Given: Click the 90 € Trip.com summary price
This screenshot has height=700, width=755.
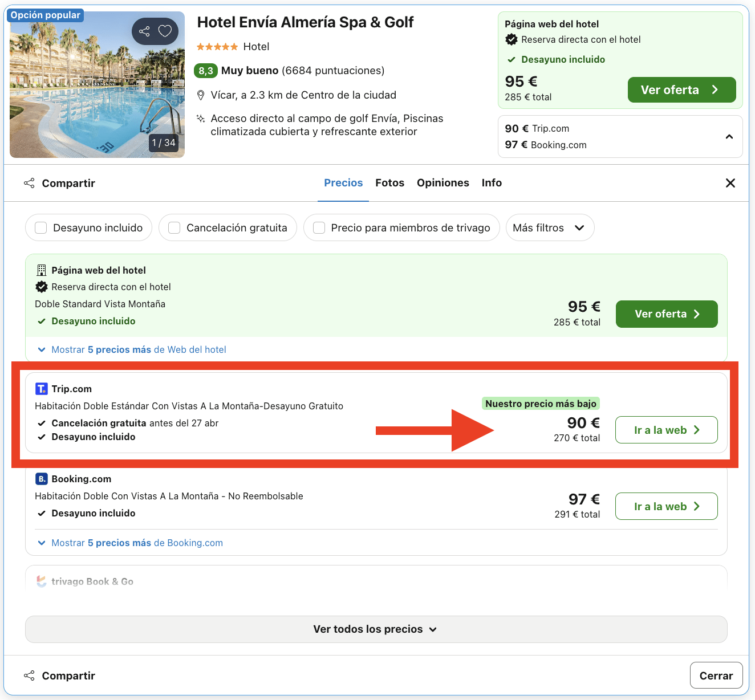Looking at the screenshot, I should tap(537, 128).
